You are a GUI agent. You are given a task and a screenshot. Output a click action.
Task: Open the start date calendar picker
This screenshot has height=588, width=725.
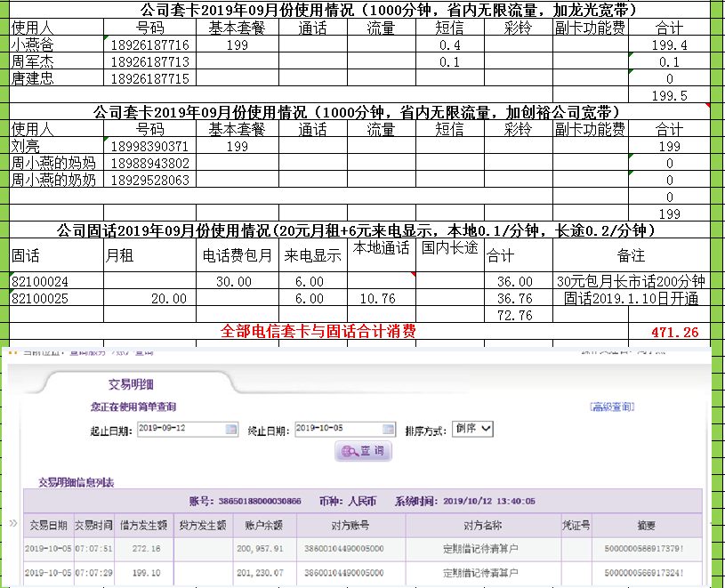(x=231, y=430)
